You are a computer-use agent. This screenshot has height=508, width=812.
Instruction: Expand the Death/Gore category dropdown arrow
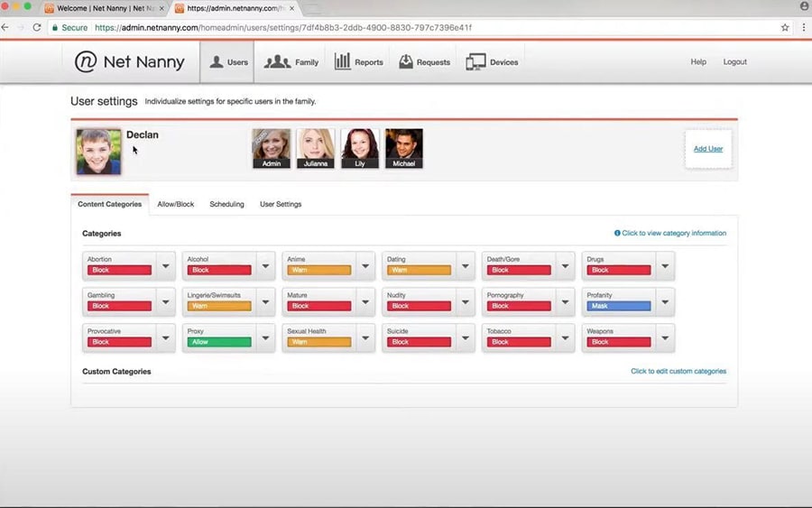pyautogui.click(x=566, y=266)
